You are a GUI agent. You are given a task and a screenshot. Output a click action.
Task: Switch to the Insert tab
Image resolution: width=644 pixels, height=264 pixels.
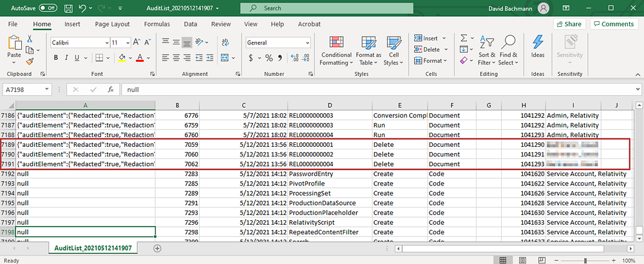[x=72, y=24]
